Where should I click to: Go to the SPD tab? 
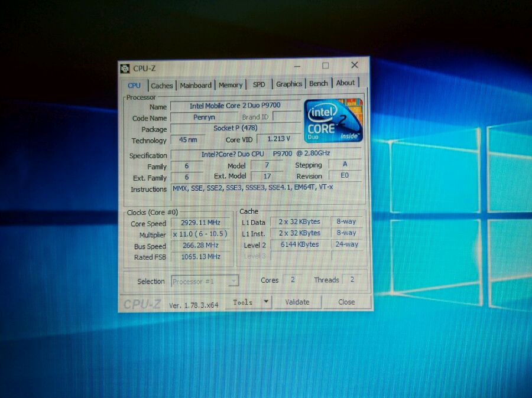[259, 84]
